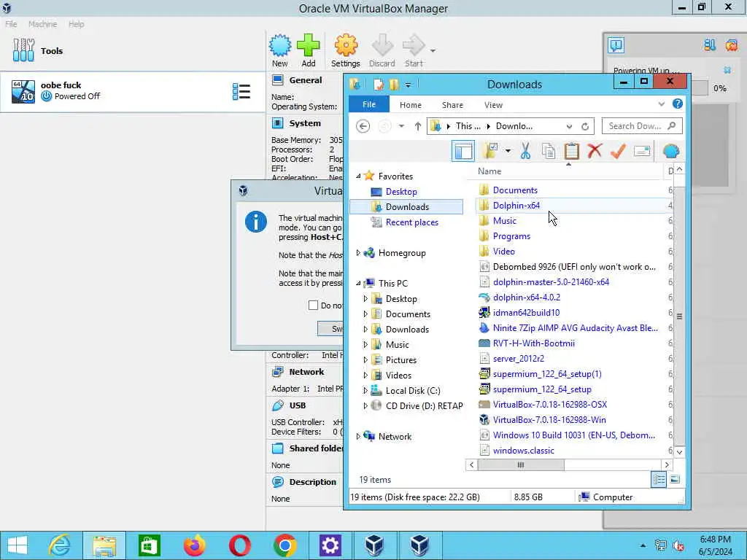
Task: Click the orange checkmark Properties icon
Action: (618, 151)
